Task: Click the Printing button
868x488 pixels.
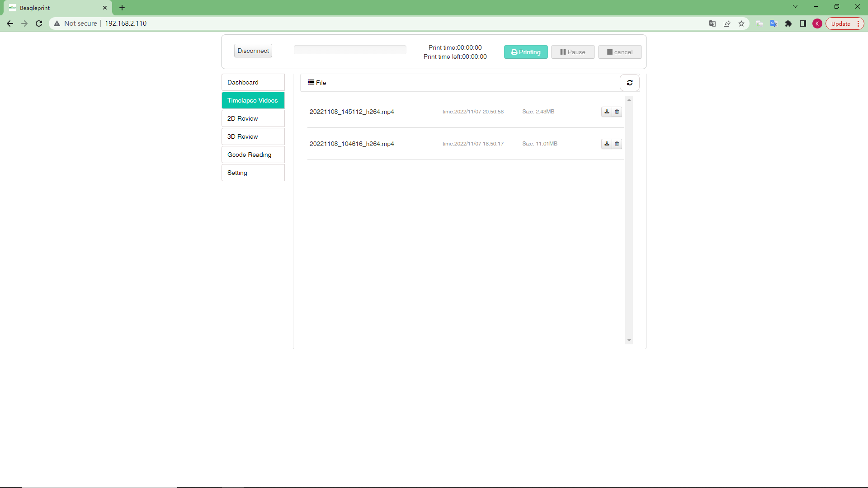Action: pyautogui.click(x=526, y=52)
